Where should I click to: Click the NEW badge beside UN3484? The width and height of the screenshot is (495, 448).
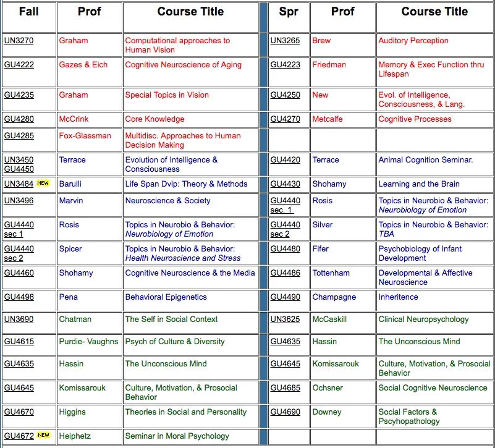(x=43, y=183)
